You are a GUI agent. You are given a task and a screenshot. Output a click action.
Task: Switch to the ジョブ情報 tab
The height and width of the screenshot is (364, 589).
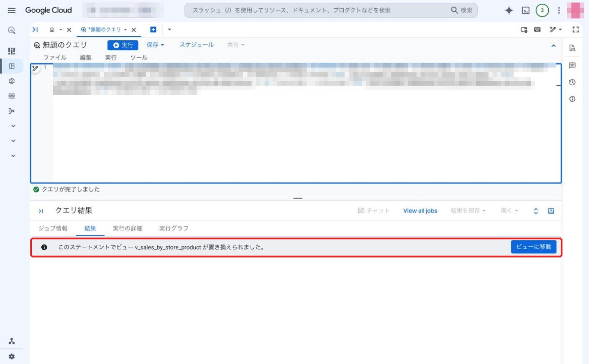pos(53,228)
